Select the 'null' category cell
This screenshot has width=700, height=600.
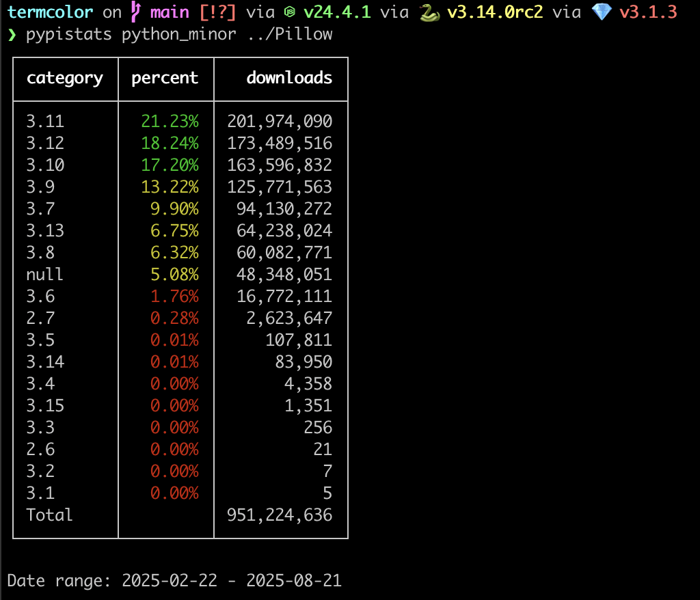pos(44,275)
